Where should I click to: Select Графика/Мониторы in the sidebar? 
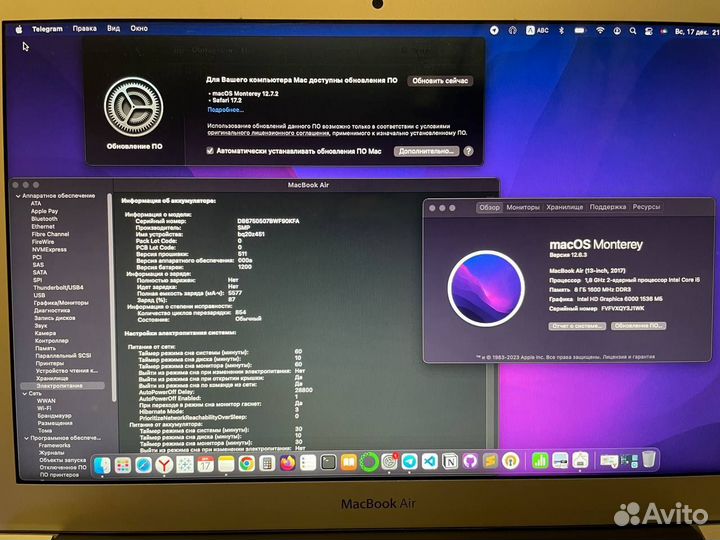click(61, 303)
